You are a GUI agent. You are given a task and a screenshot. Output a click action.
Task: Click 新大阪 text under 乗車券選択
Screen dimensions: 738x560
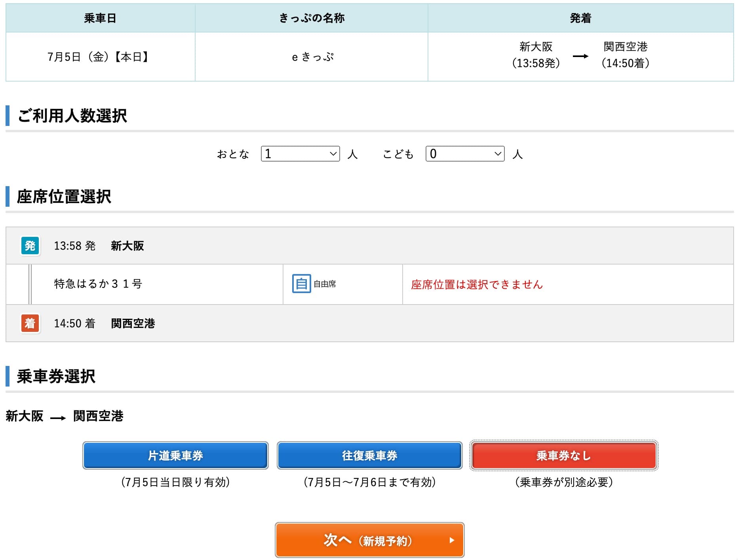coord(25,416)
